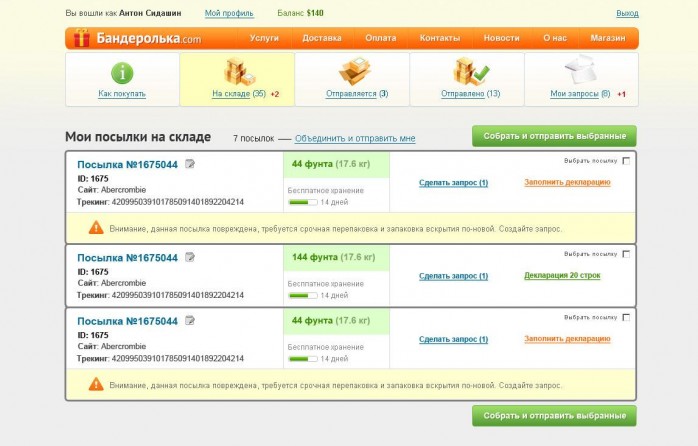
Task: Go to the Магазин menu section
Action: 607,38
